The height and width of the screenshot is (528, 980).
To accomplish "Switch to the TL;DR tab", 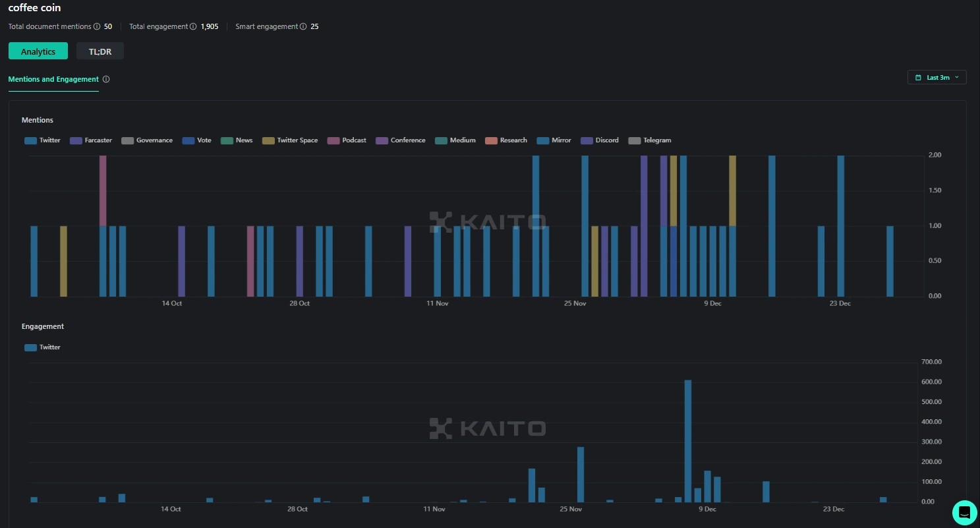I will click(x=100, y=51).
